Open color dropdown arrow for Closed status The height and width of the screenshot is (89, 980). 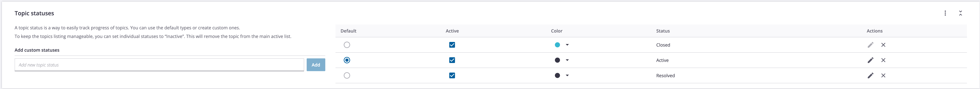point(567,45)
